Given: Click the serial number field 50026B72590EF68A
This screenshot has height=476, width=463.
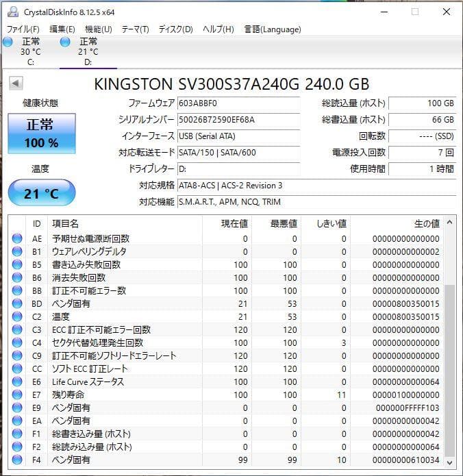Looking at the screenshot, I should click(x=238, y=120).
